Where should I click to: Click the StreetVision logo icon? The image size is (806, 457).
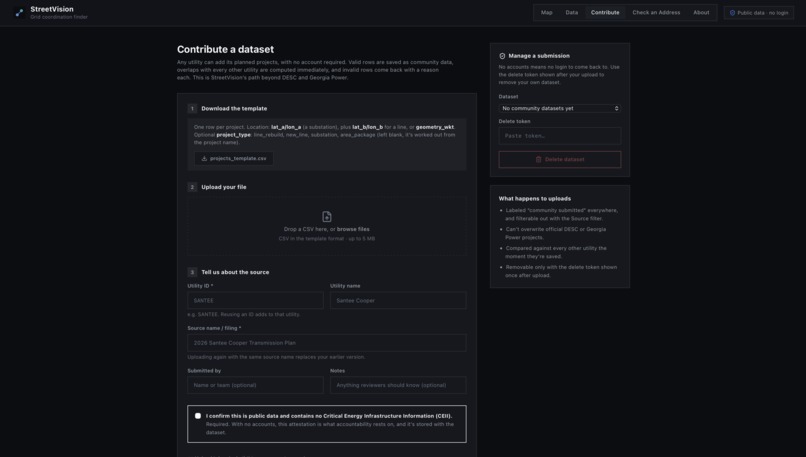tap(20, 13)
